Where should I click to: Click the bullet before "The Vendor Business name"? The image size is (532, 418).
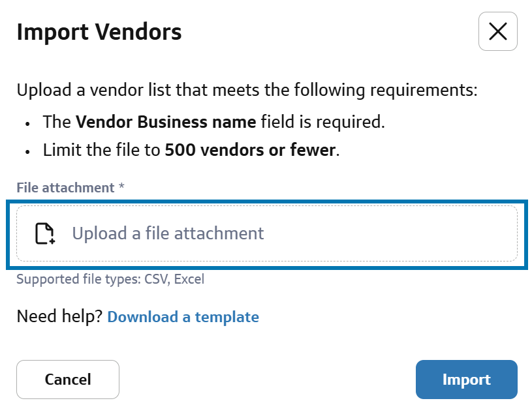click(28, 123)
